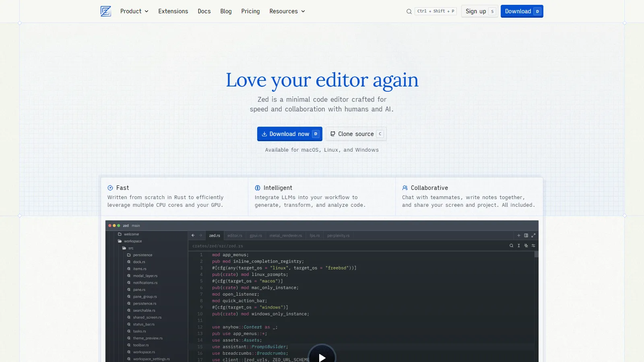644x362 pixels.
Task: Click the search magnifier icon in the site header
Action: tap(409, 11)
